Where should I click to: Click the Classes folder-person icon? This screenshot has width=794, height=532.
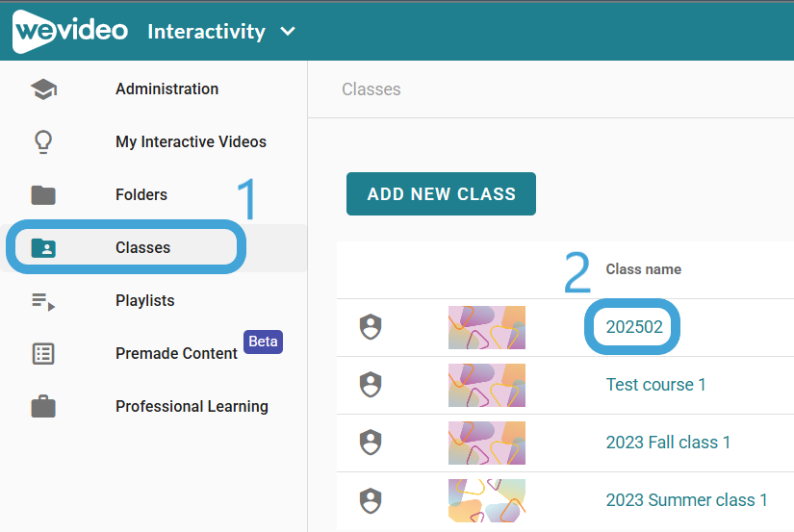[43, 248]
